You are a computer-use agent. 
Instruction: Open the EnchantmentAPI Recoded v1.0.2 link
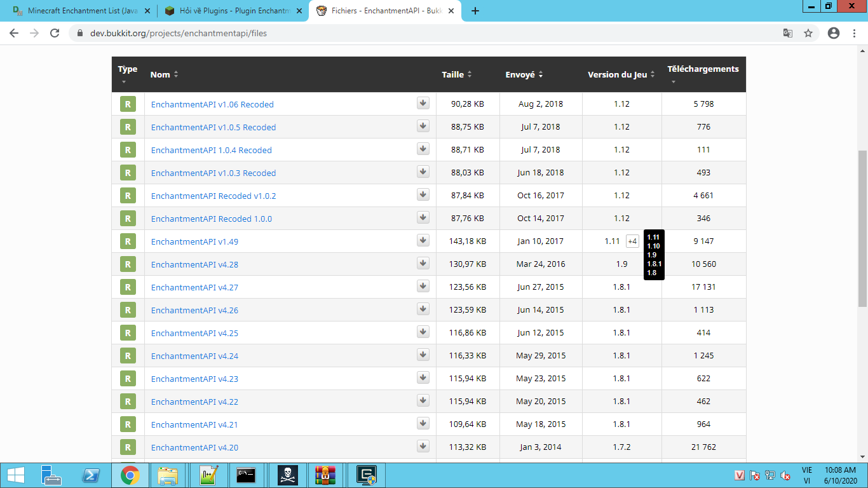tap(214, 196)
